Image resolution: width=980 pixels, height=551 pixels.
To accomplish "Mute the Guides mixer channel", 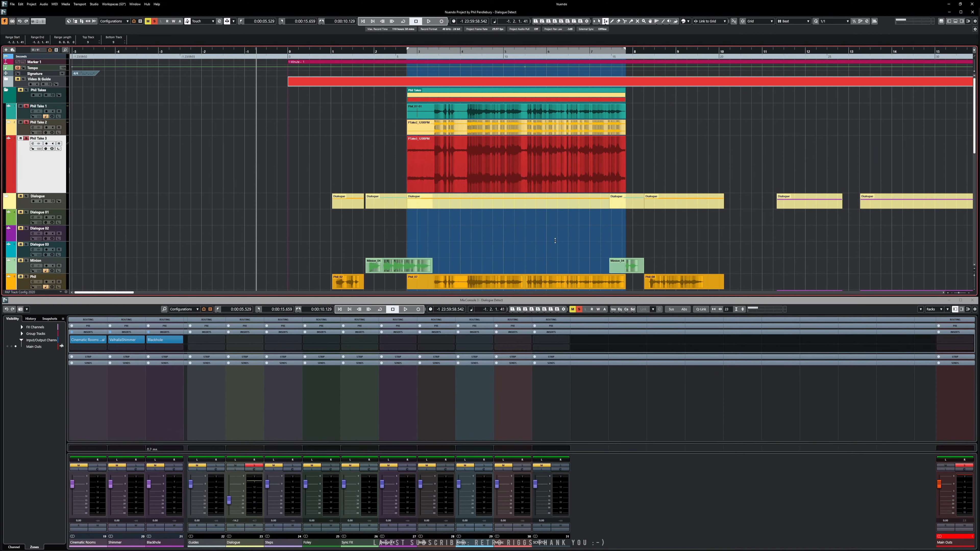I will point(197,466).
